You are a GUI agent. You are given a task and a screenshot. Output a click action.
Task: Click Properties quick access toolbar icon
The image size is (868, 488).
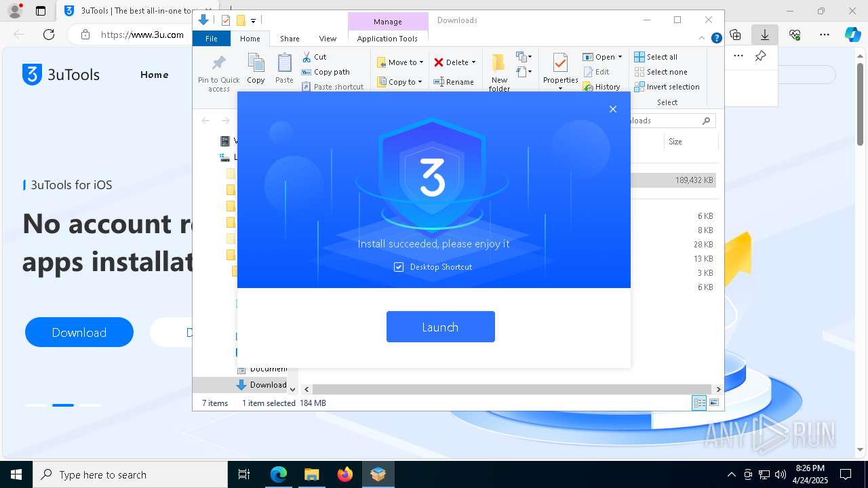tap(226, 20)
